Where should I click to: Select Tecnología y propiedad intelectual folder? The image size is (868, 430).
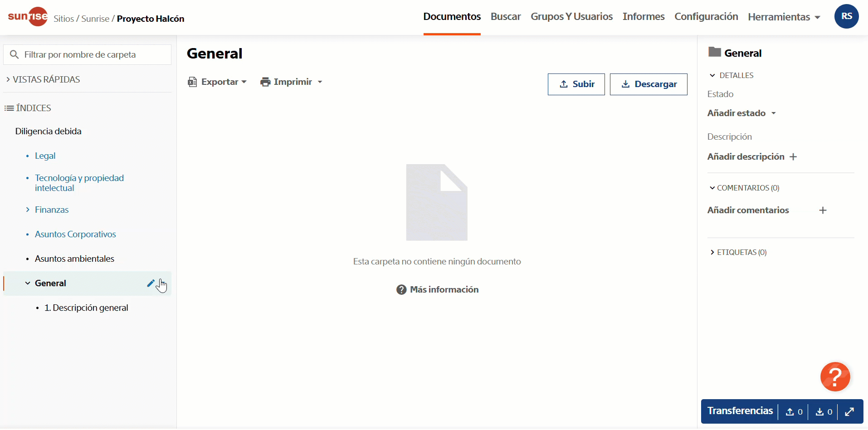[79, 183]
